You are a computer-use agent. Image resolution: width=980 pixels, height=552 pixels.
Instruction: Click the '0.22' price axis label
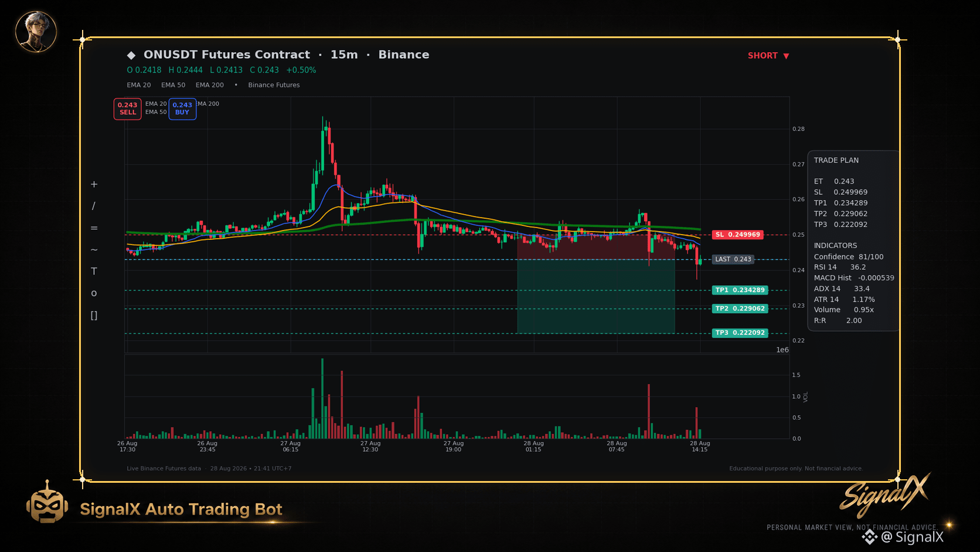(x=798, y=341)
